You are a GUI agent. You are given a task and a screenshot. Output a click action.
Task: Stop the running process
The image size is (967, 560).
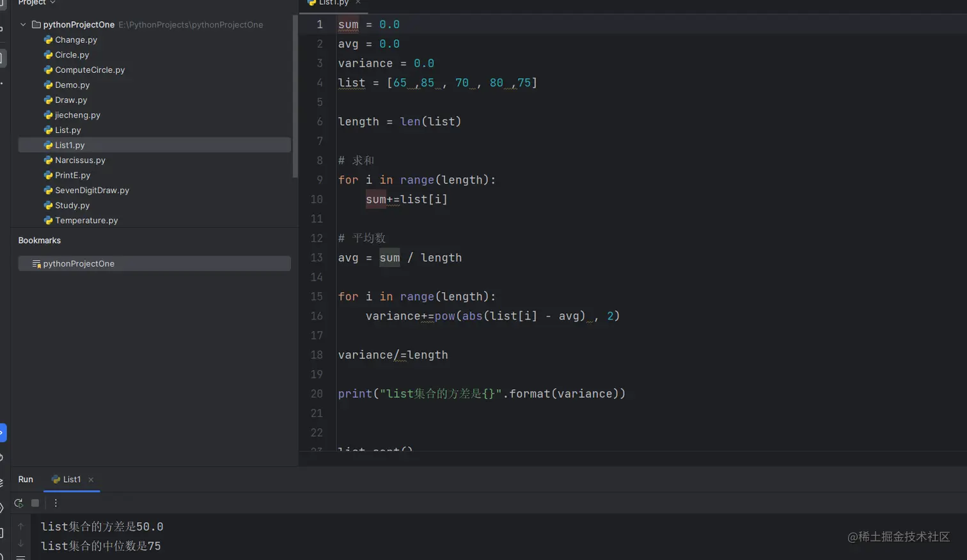35,503
